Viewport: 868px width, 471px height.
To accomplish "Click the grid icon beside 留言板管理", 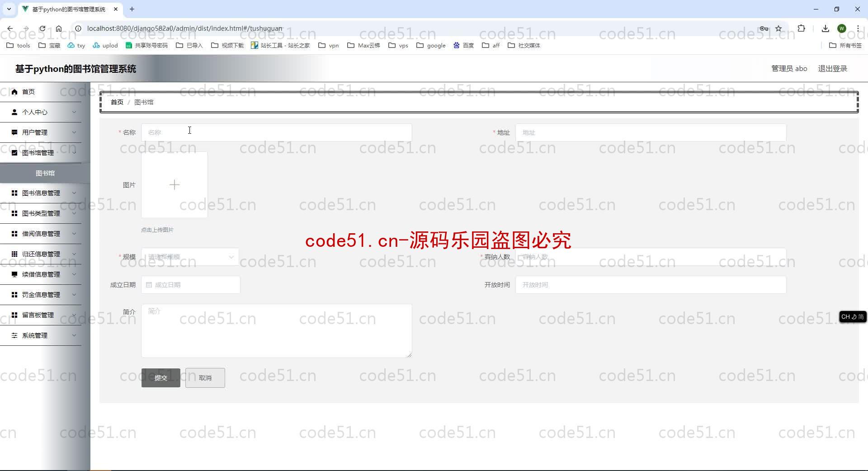I will (14, 315).
